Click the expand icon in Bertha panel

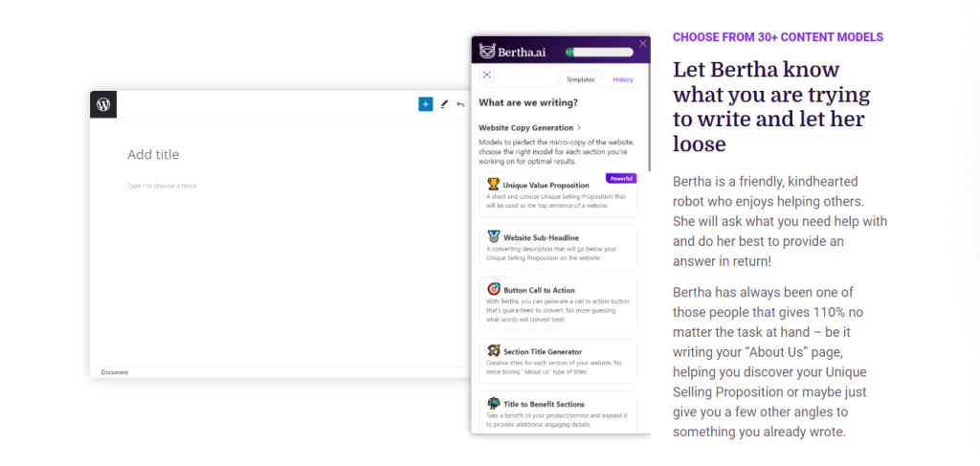(487, 75)
